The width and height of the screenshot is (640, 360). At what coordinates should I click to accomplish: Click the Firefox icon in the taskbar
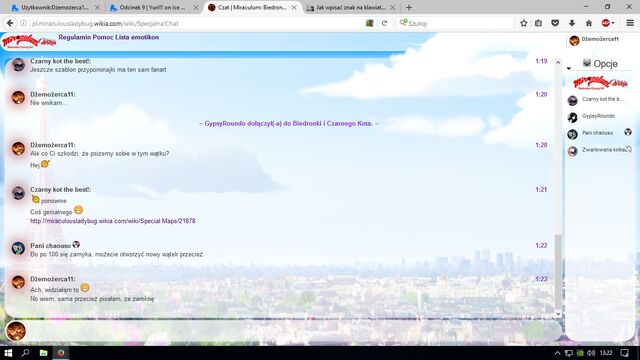click(x=61, y=353)
